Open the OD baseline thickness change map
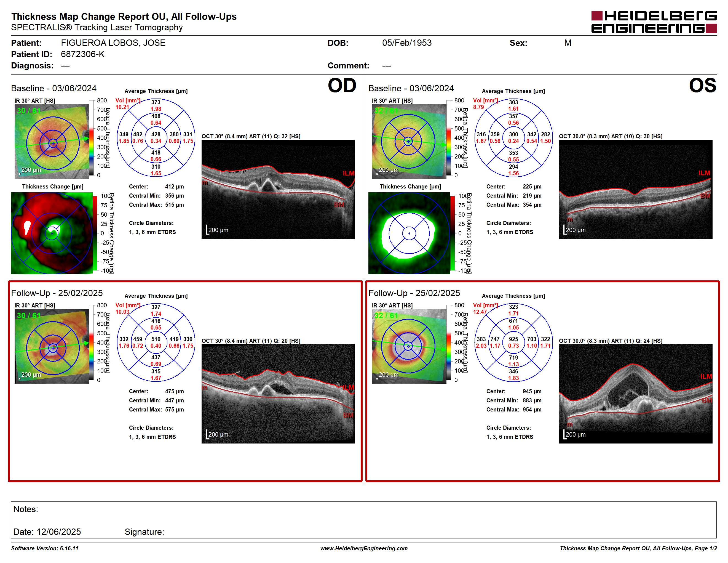 point(52,233)
